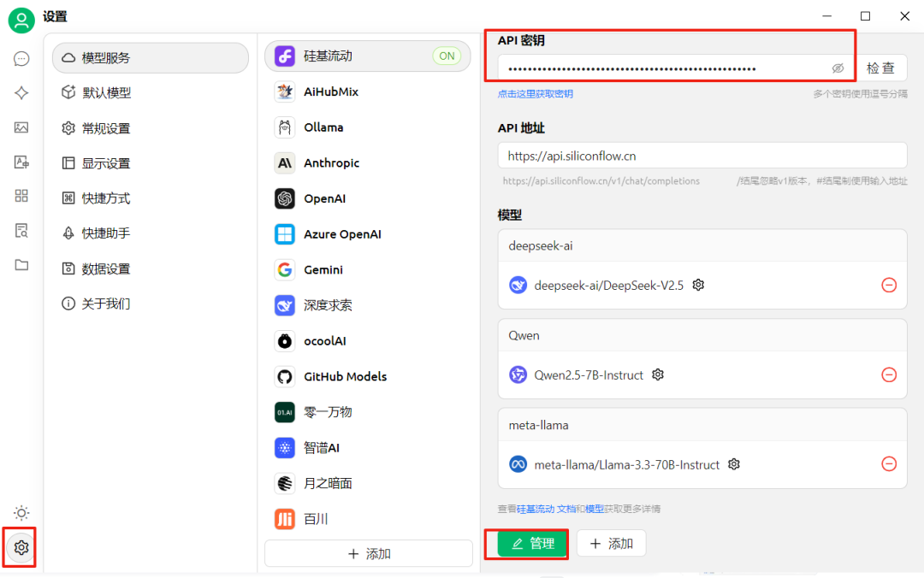
Task: Click the deepseek-ai group header
Action: pyautogui.click(x=702, y=245)
